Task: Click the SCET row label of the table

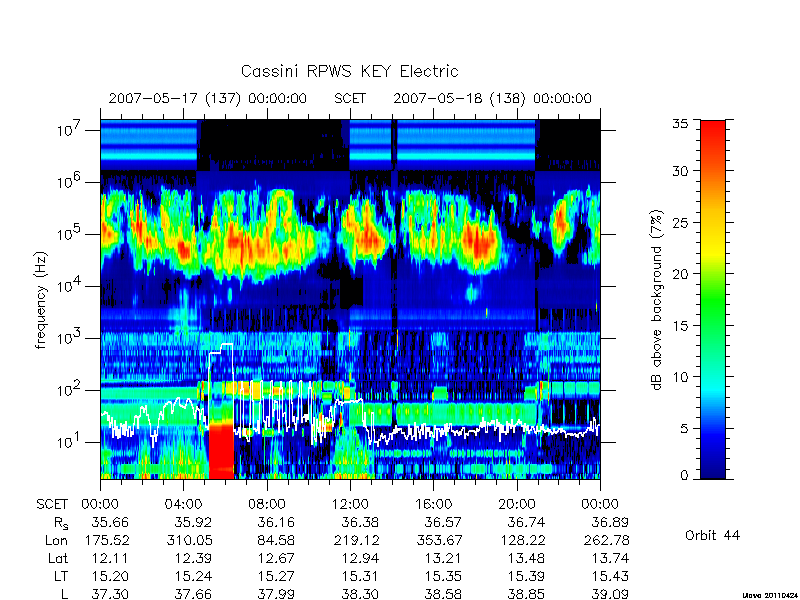Action: pos(52,505)
